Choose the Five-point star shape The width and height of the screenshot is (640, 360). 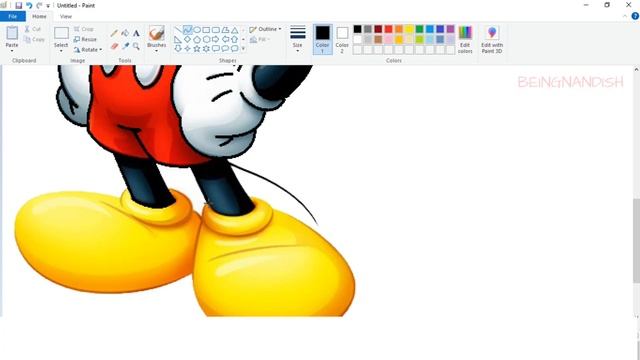click(197, 49)
